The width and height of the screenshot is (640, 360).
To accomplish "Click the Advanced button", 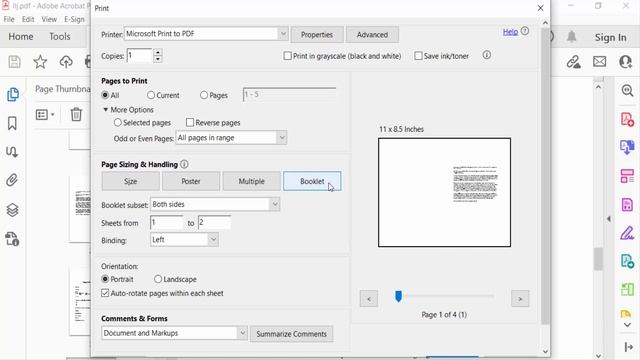I will [x=372, y=35].
